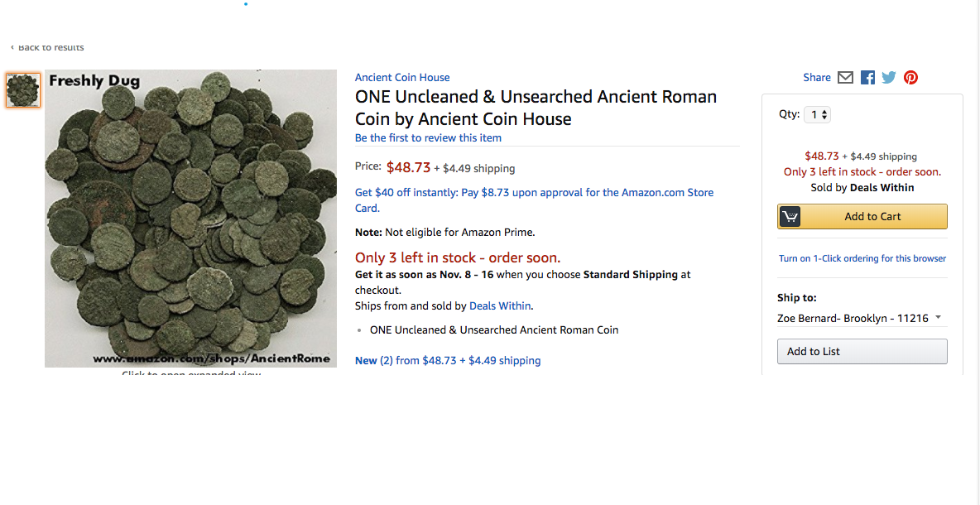Open the main coin product image

(190, 219)
